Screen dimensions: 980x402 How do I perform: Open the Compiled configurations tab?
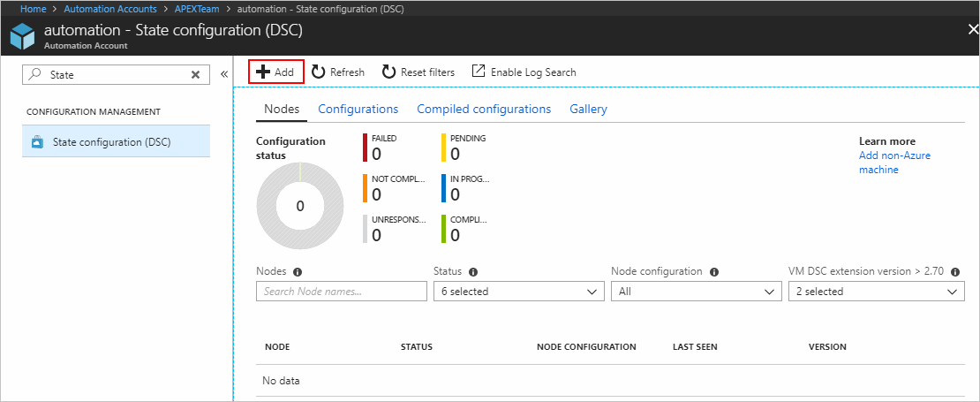pyautogui.click(x=484, y=109)
